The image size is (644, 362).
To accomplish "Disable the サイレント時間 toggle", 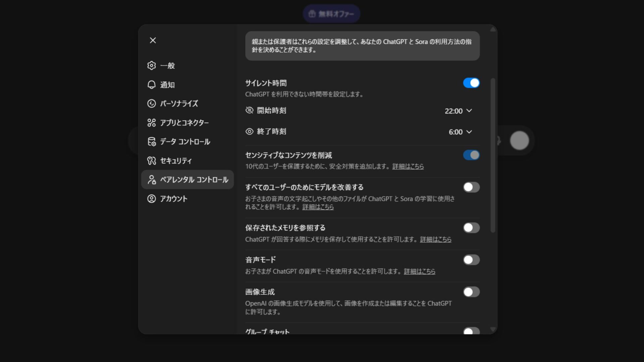I will coord(471,83).
